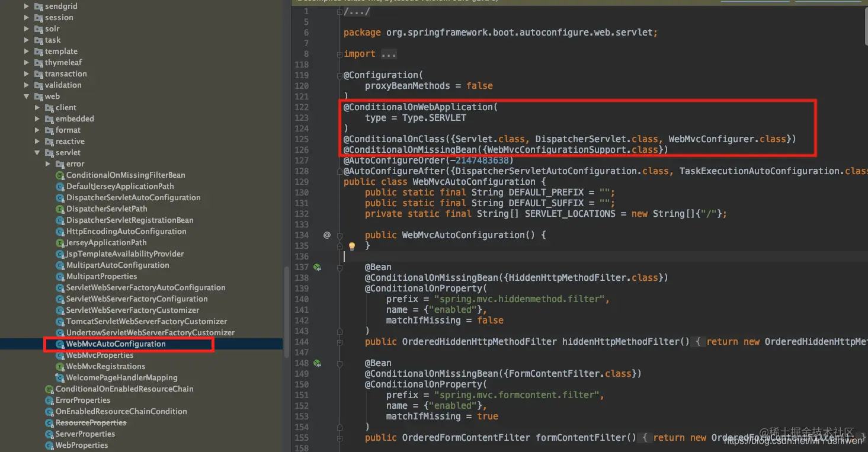Open HttpEncodingAutoConfiguration class

(x=126, y=232)
